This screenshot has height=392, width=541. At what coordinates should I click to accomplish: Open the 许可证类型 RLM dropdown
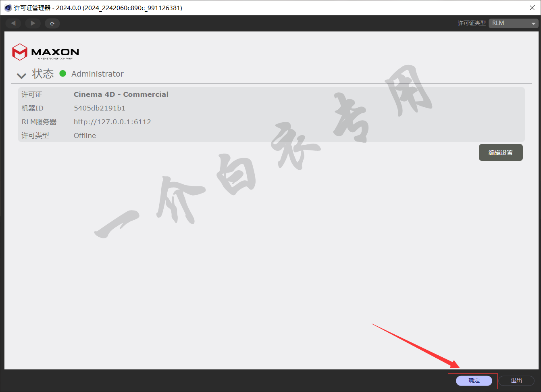click(514, 23)
